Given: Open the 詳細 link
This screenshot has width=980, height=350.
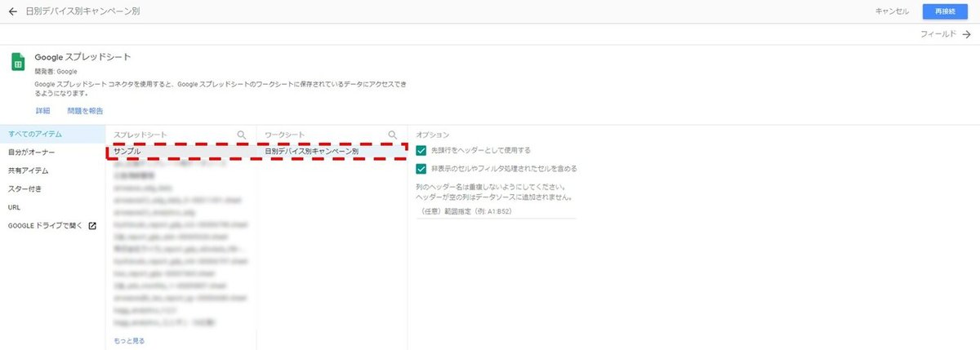Looking at the screenshot, I should point(42,110).
